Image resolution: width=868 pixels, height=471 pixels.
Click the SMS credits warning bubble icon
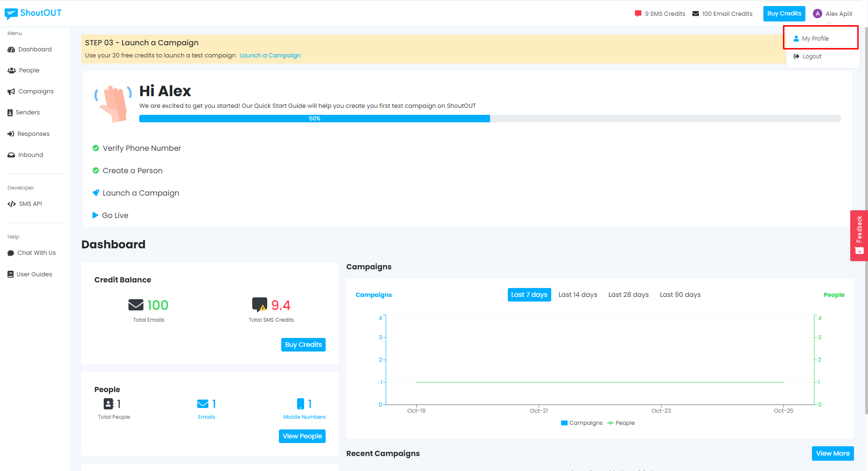260,305
